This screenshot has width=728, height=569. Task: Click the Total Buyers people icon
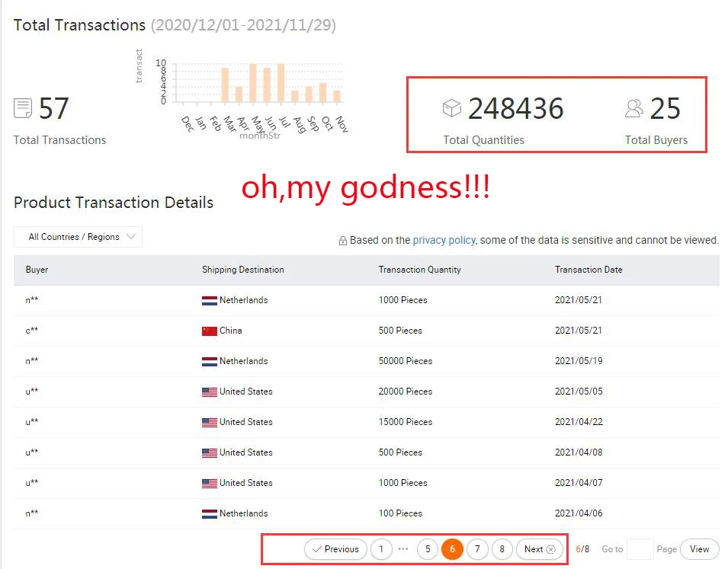click(x=633, y=108)
